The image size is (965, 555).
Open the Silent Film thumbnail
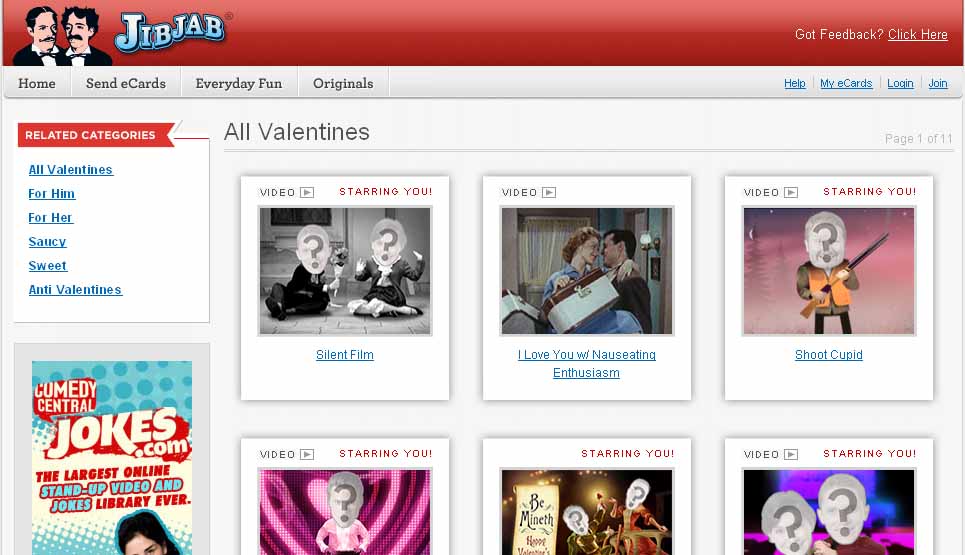(345, 271)
